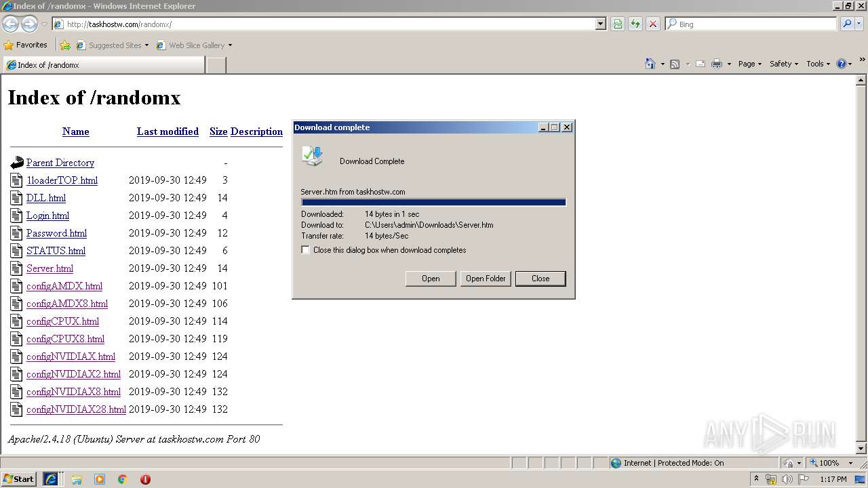Click the Bing search input field
Viewport: 868px width, 488px height.
pos(751,24)
